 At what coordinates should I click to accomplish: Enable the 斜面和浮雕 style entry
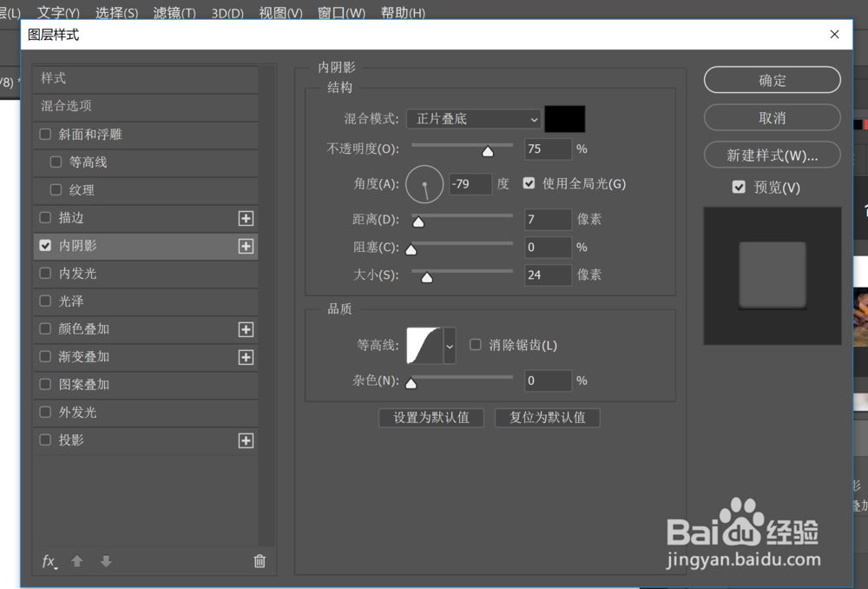45,135
